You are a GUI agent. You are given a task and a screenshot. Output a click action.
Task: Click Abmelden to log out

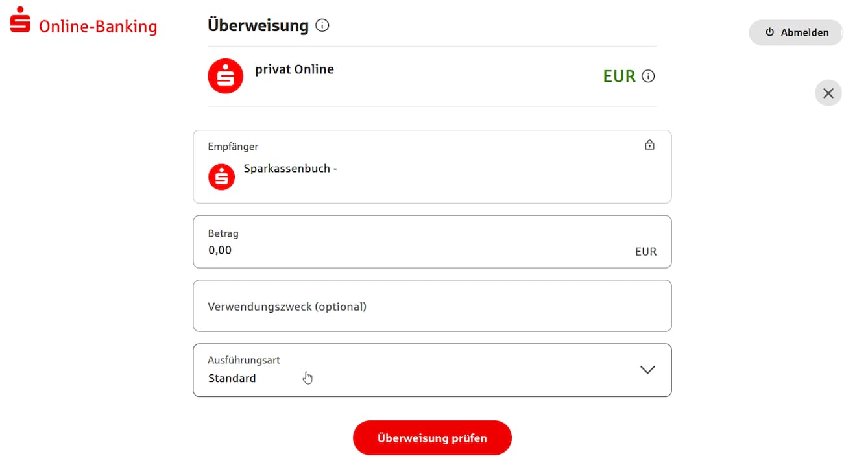click(796, 32)
